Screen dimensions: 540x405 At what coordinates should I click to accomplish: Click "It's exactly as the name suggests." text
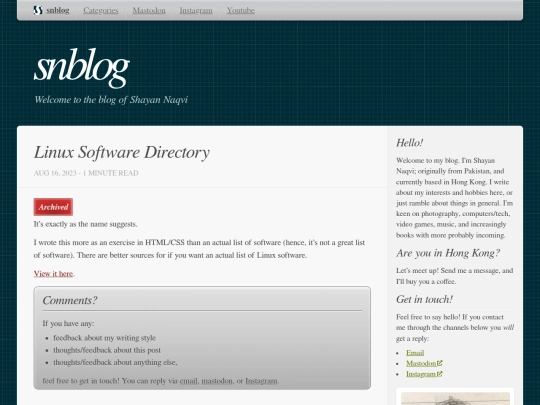pos(85,224)
